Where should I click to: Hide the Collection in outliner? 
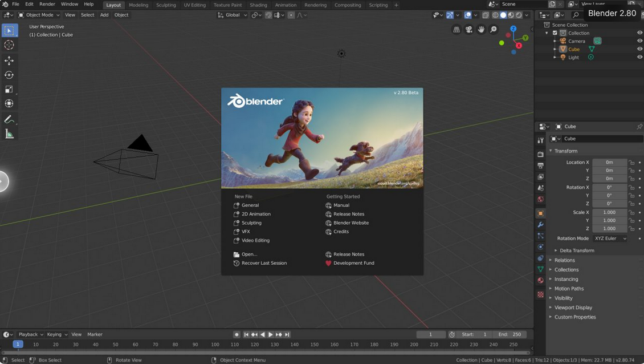pyautogui.click(x=639, y=33)
